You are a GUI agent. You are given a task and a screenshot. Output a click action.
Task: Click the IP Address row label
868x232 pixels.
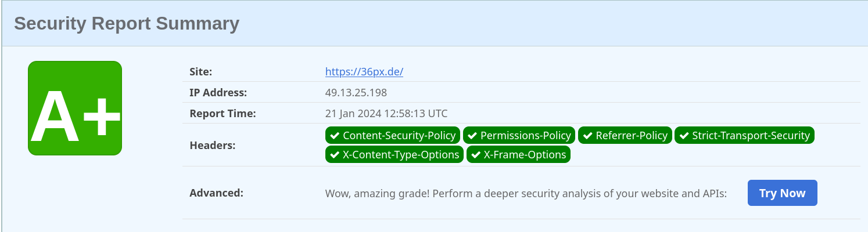[218, 92]
